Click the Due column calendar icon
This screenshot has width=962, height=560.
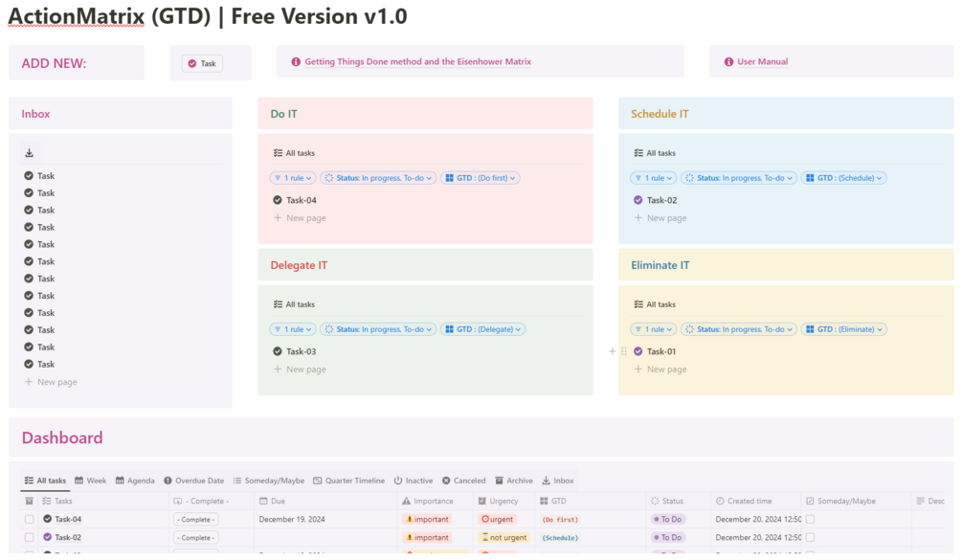coord(263,501)
